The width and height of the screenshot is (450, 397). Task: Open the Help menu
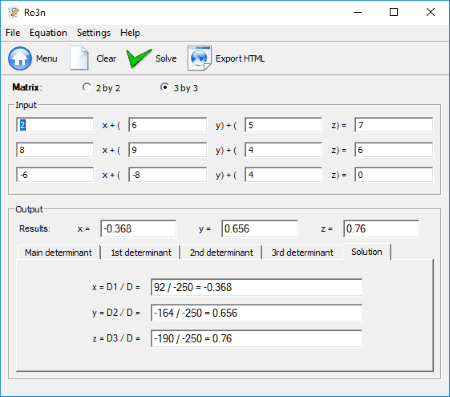130,33
